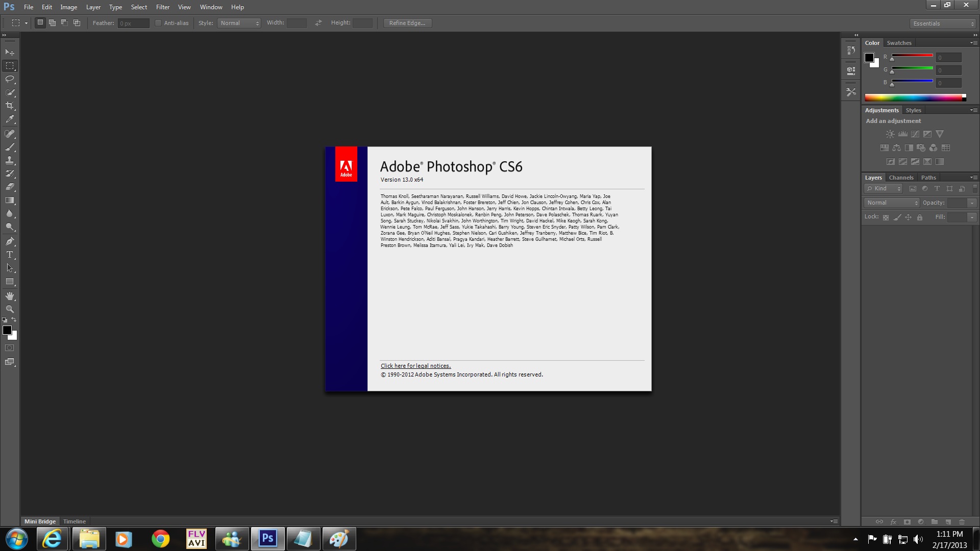
Task: Switch to the Paths tab
Action: (927, 177)
